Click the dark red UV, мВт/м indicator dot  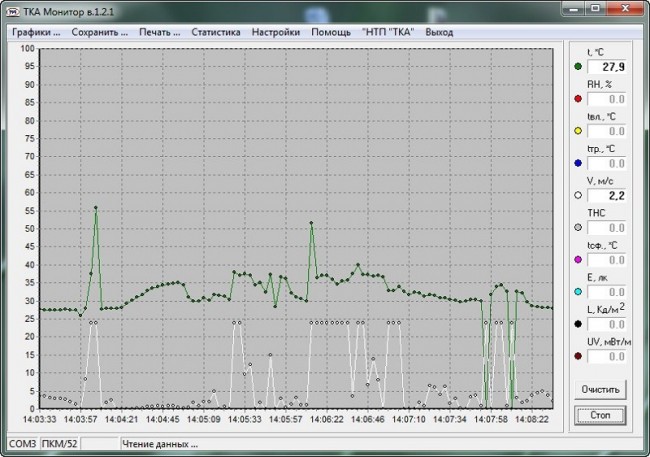pos(578,356)
